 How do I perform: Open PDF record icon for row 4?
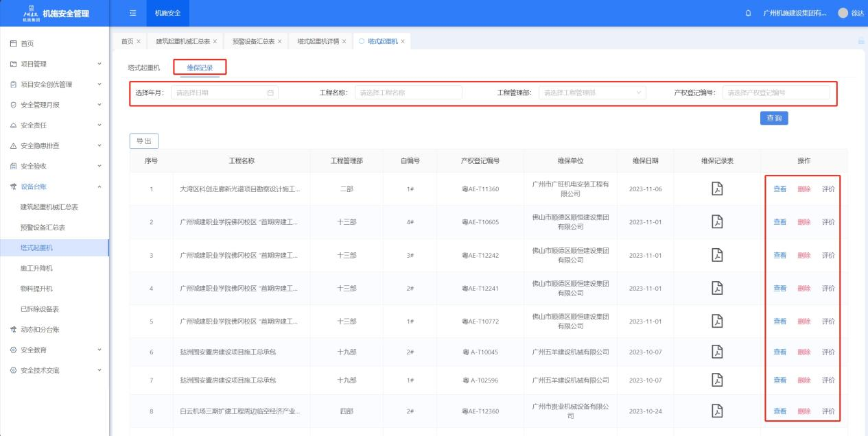[x=717, y=288]
